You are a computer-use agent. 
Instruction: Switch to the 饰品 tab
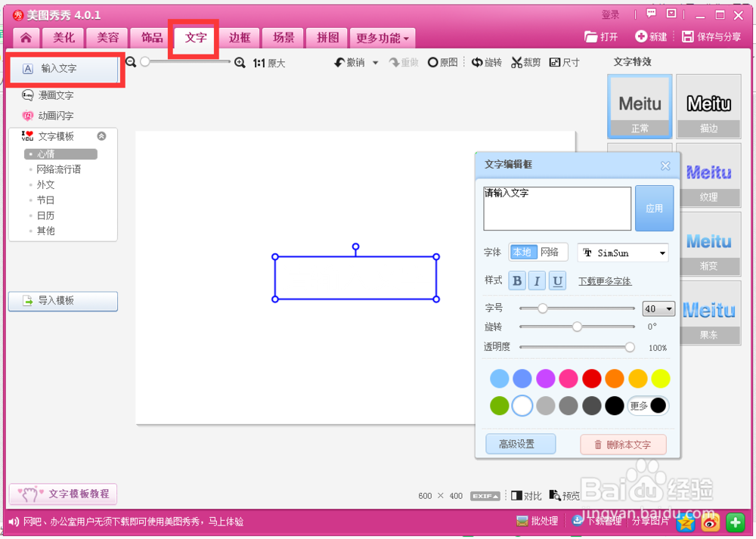(151, 38)
